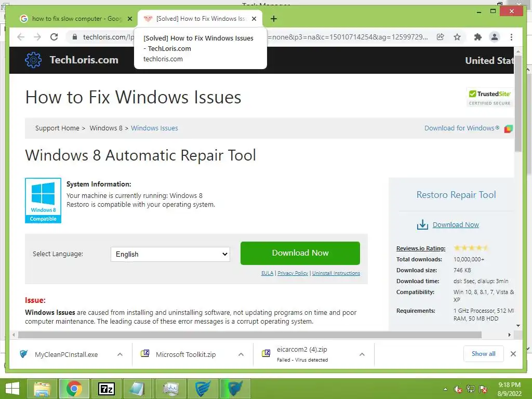The height and width of the screenshot is (399, 532).
Task: Click the green Download Now button
Action: tap(300, 253)
